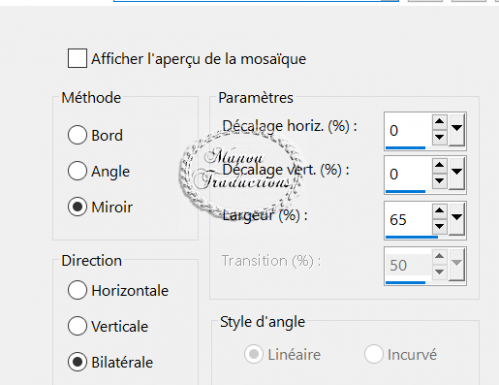Viewport: 499px width, 385px height.
Task: Choose the Miroir method option
Action: coord(77,207)
